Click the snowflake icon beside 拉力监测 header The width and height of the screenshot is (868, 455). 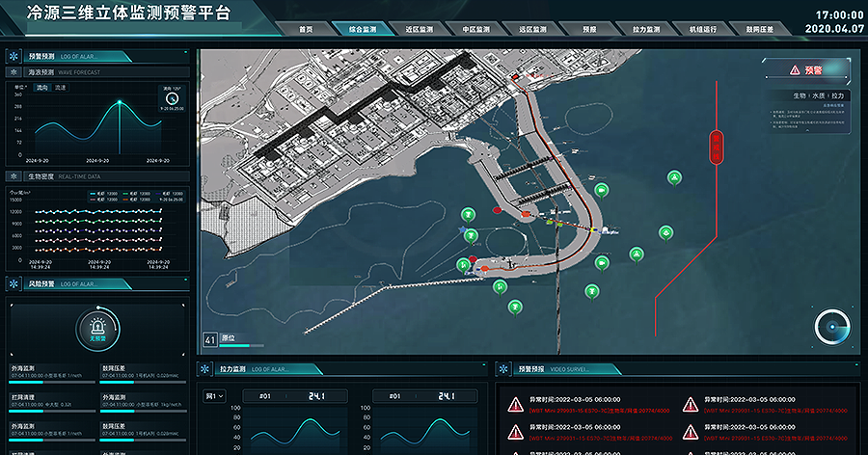pyautogui.click(x=205, y=368)
